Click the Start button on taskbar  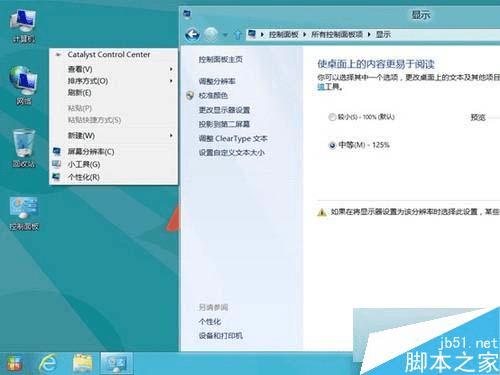tap(14, 363)
